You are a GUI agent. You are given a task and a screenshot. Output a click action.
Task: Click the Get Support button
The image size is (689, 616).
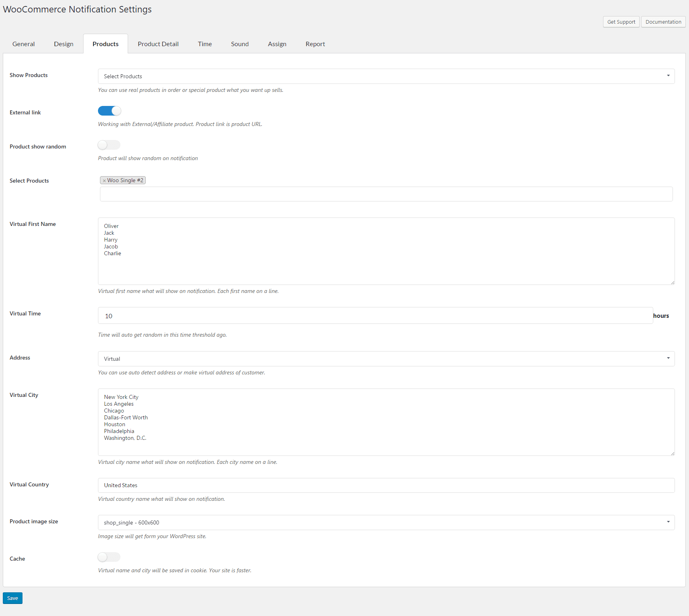(x=621, y=22)
